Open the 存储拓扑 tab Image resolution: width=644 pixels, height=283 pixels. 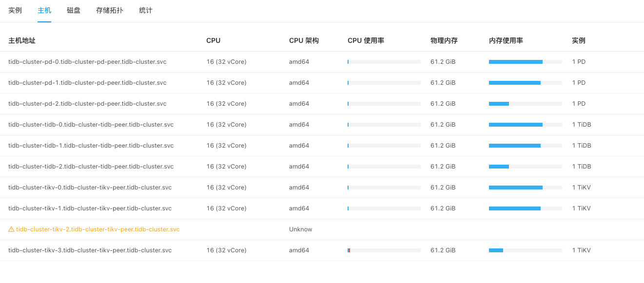point(110,10)
